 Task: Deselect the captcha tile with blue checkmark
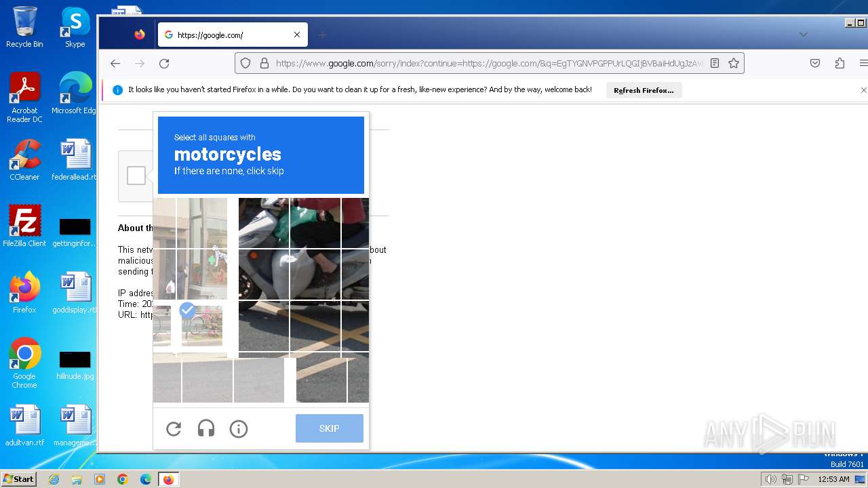pos(201,325)
